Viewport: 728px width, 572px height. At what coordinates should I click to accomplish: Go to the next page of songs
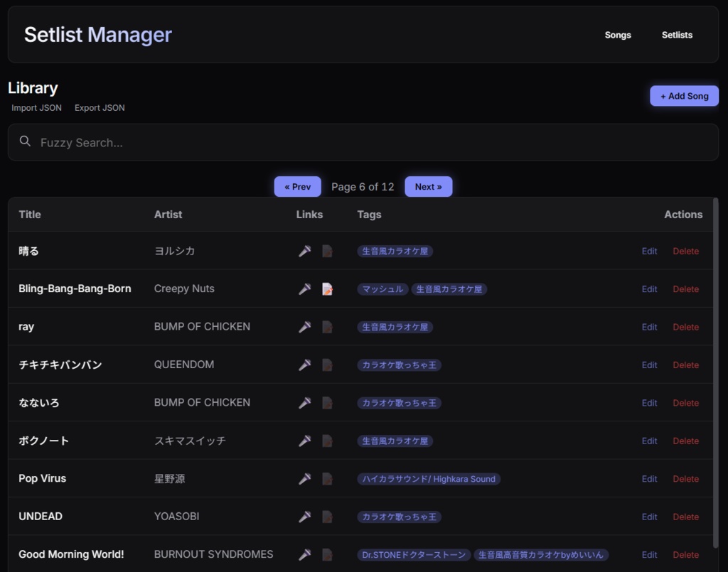(429, 186)
